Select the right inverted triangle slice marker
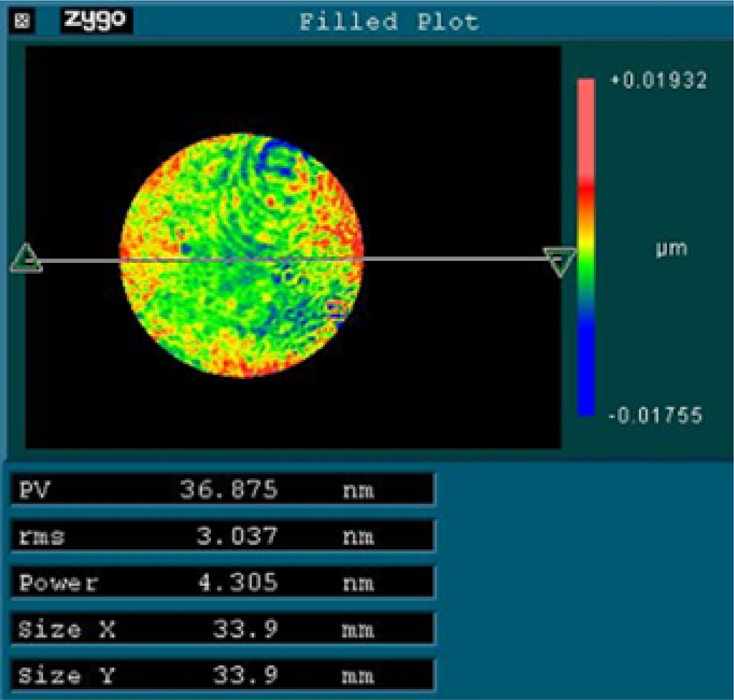734x700 pixels. point(560,261)
